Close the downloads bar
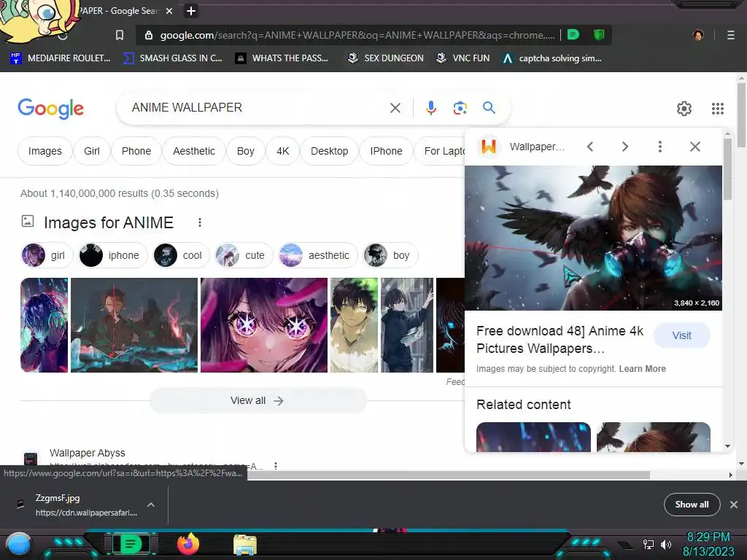 (734, 505)
